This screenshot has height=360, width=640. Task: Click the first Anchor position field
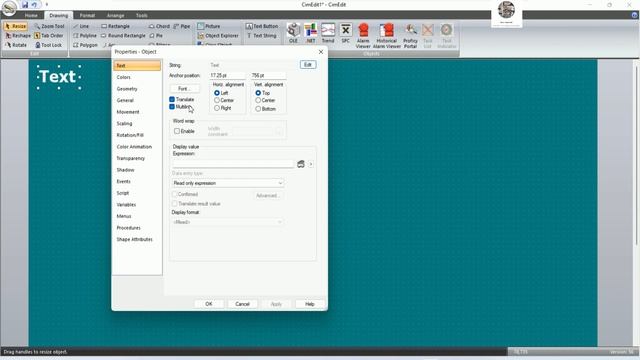click(x=227, y=76)
